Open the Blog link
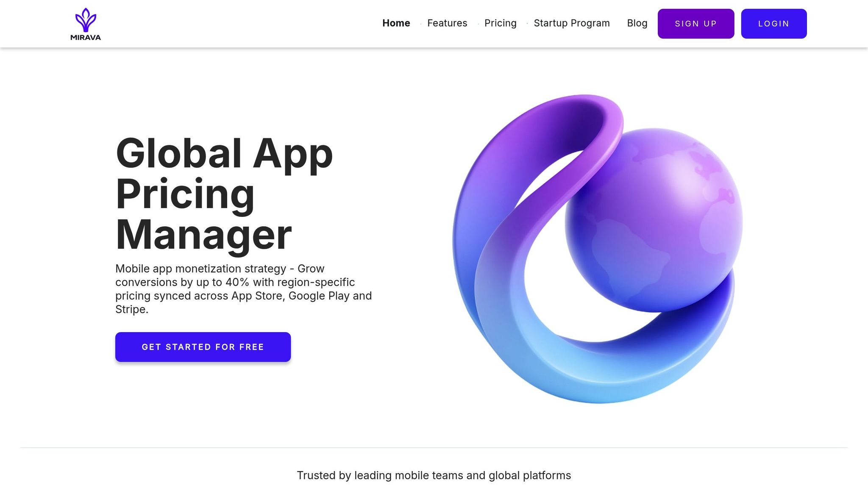This screenshot has height=488, width=868. (637, 23)
